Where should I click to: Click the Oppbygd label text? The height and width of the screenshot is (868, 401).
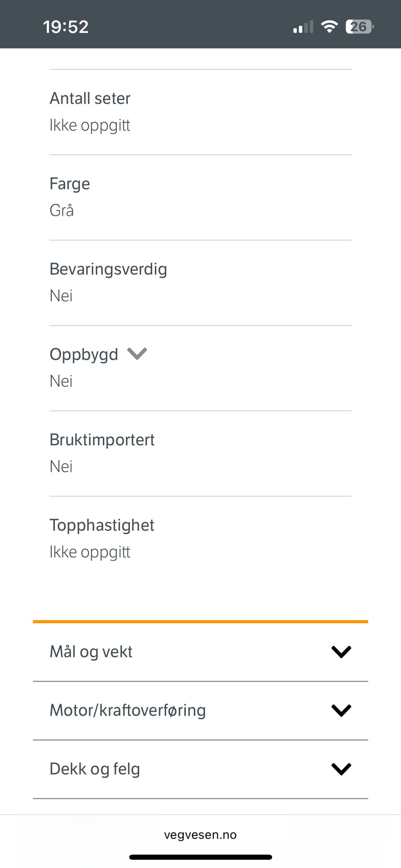tap(84, 355)
